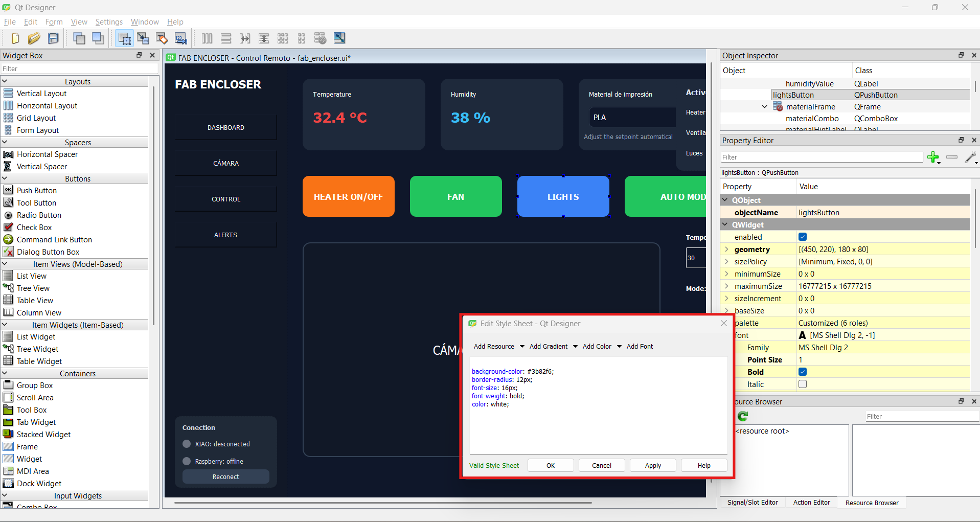Toggle the enabled property checkbox
Image resolution: width=980 pixels, height=522 pixels.
pos(803,237)
